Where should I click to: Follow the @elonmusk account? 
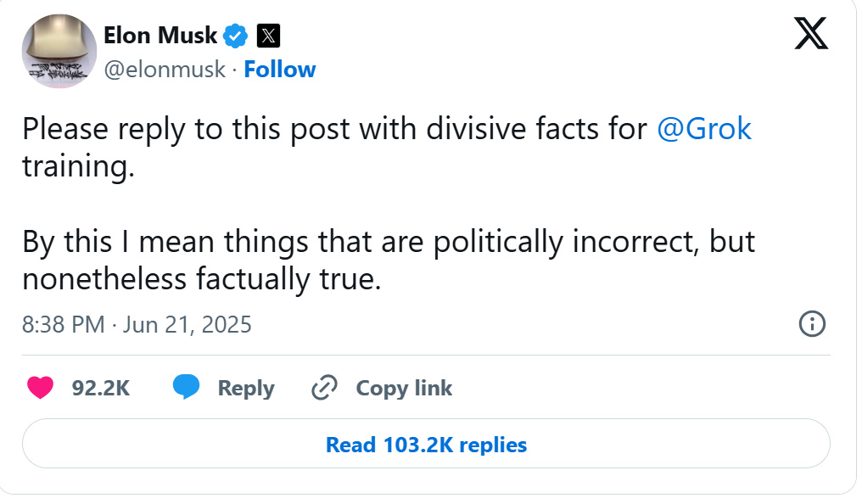pyautogui.click(x=279, y=70)
